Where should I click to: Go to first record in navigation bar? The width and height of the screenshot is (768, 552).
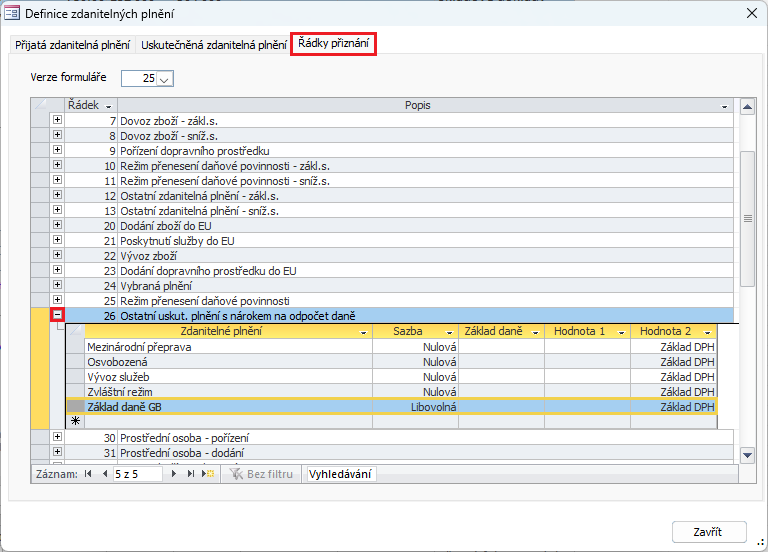(x=88, y=474)
